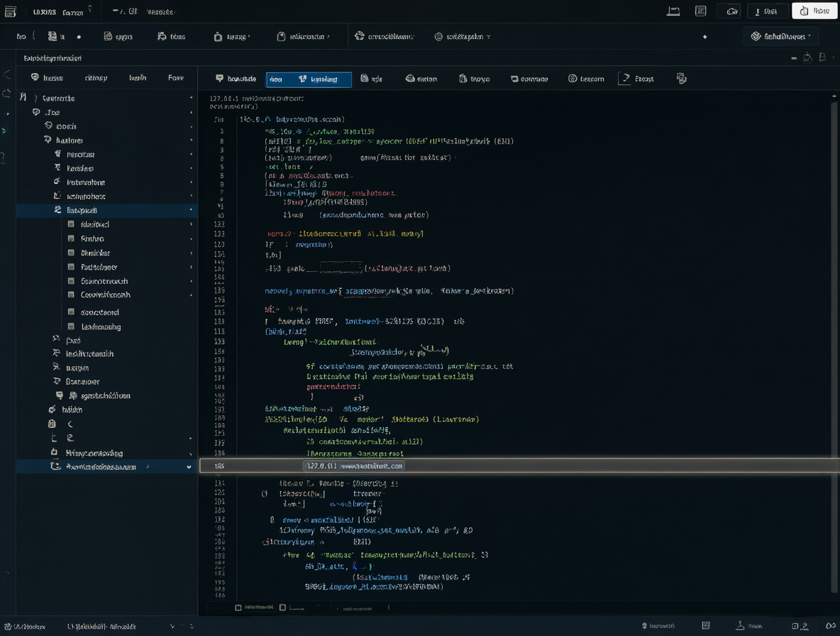
Task: Click the stacked-pages icon after the last editor tab
Action: (681, 79)
